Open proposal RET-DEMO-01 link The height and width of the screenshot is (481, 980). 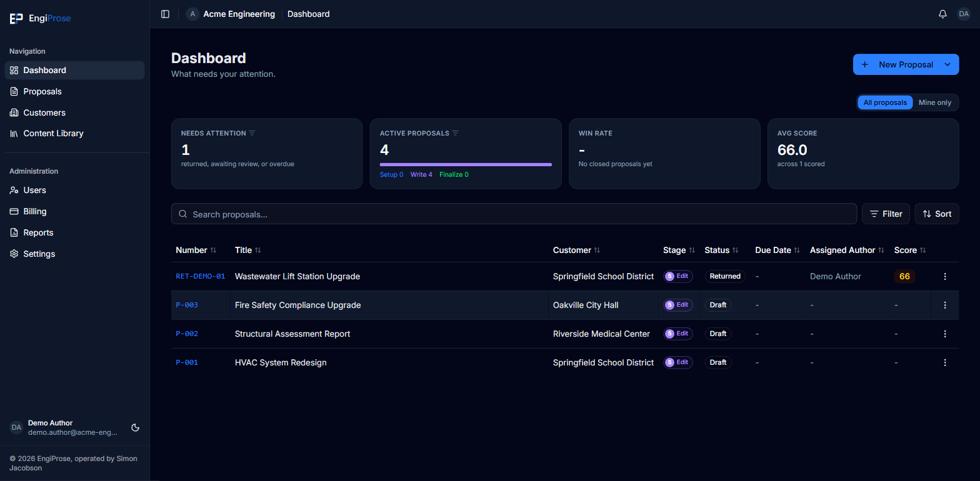[x=200, y=276]
